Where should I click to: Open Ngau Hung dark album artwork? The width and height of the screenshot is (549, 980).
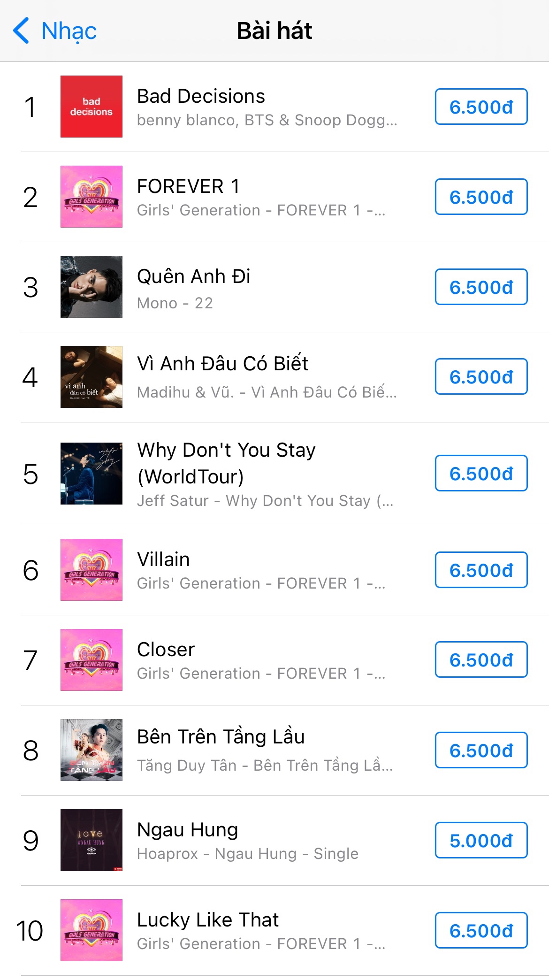[x=91, y=840]
